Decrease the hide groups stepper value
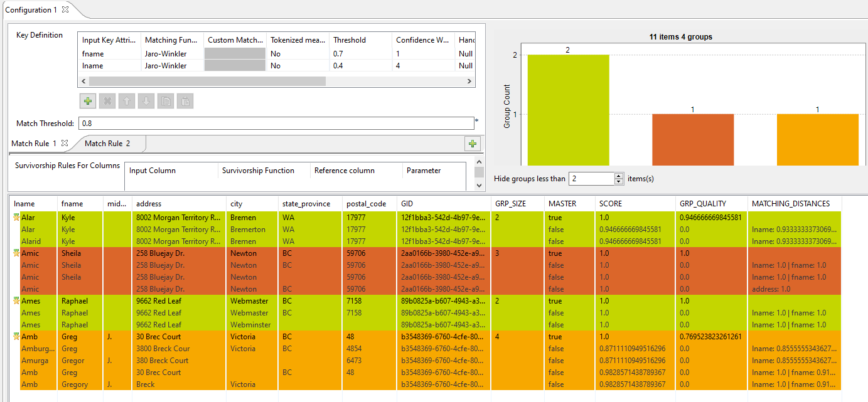This screenshot has width=868, height=402. click(619, 182)
